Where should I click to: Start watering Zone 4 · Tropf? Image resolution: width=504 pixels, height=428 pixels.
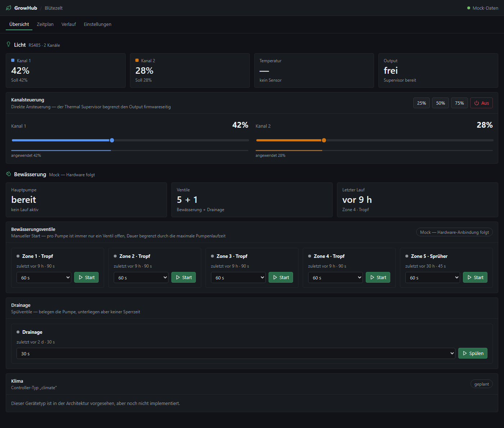pyautogui.click(x=378, y=277)
